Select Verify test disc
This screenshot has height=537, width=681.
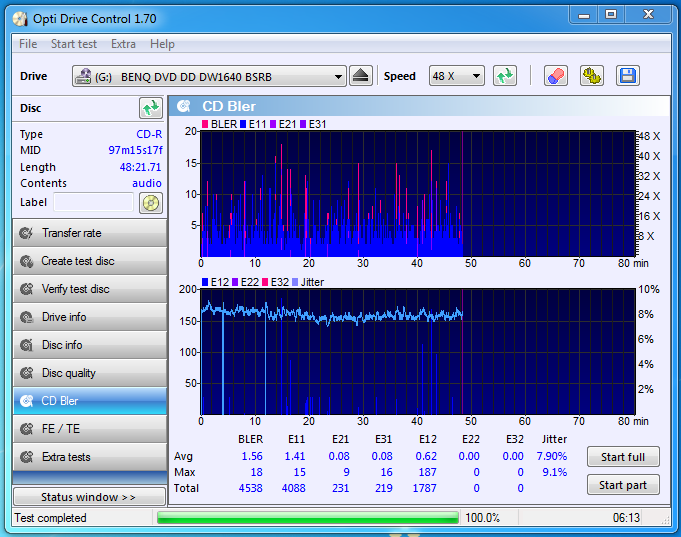coord(90,289)
